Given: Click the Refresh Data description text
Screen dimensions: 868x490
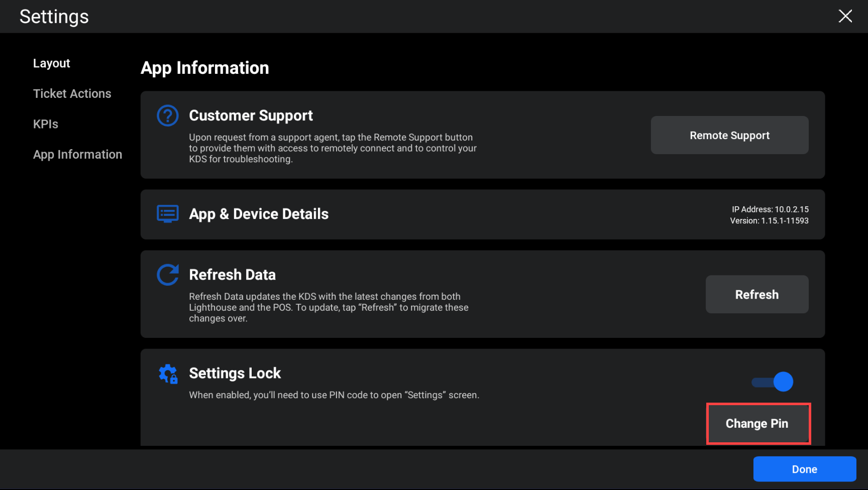Looking at the screenshot, I should point(329,307).
